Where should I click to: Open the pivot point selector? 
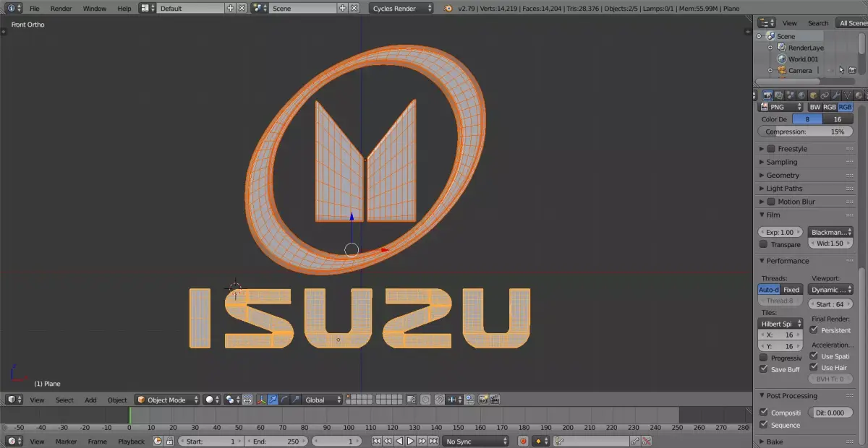click(231, 400)
